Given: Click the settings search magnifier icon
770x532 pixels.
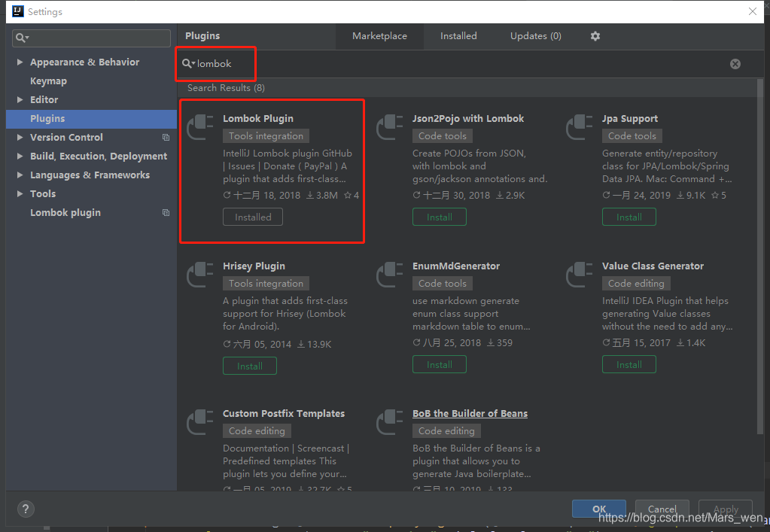Looking at the screenshot, I should [22, 38].
